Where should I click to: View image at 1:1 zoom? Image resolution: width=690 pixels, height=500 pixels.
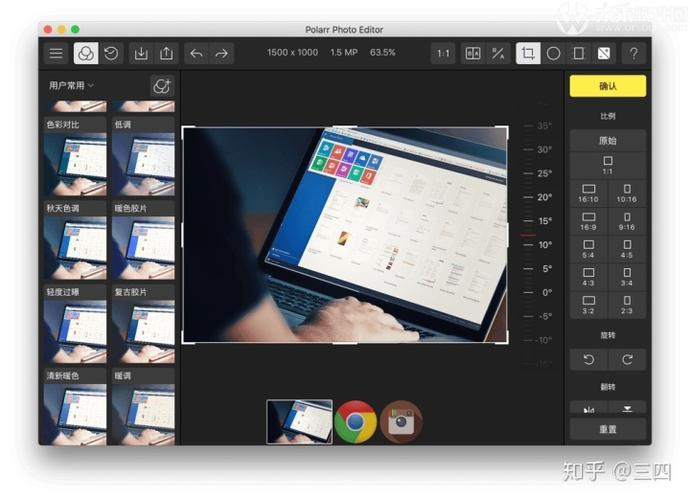point(443,54)
